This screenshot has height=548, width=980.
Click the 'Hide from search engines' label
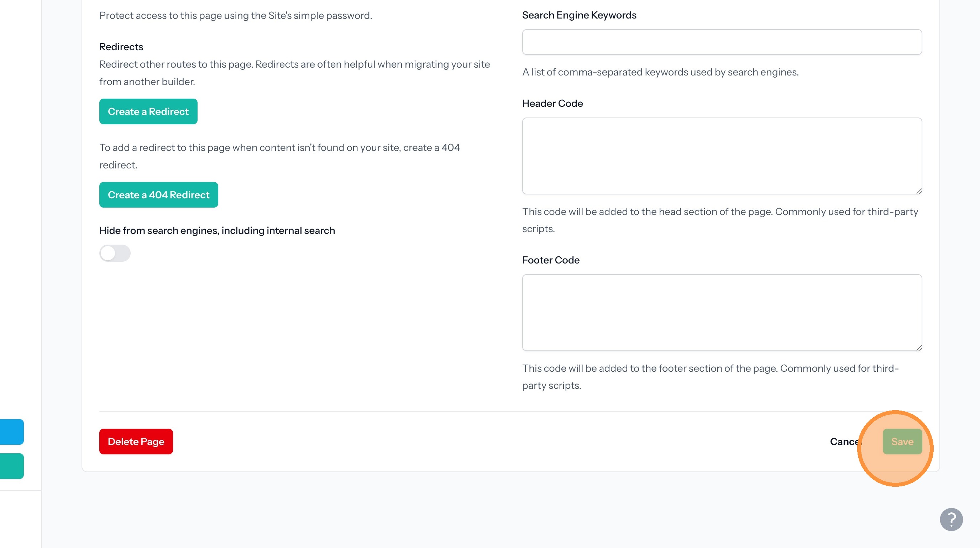[x=217, y=231]
